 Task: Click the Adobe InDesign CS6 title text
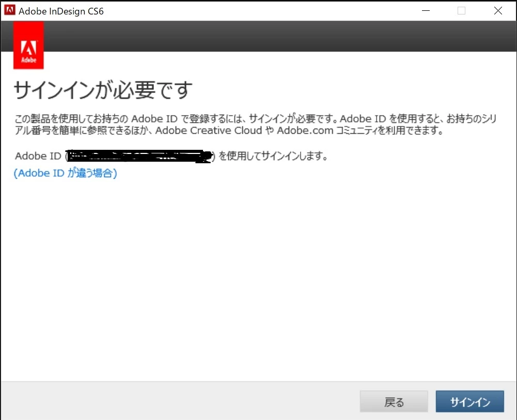61,11
